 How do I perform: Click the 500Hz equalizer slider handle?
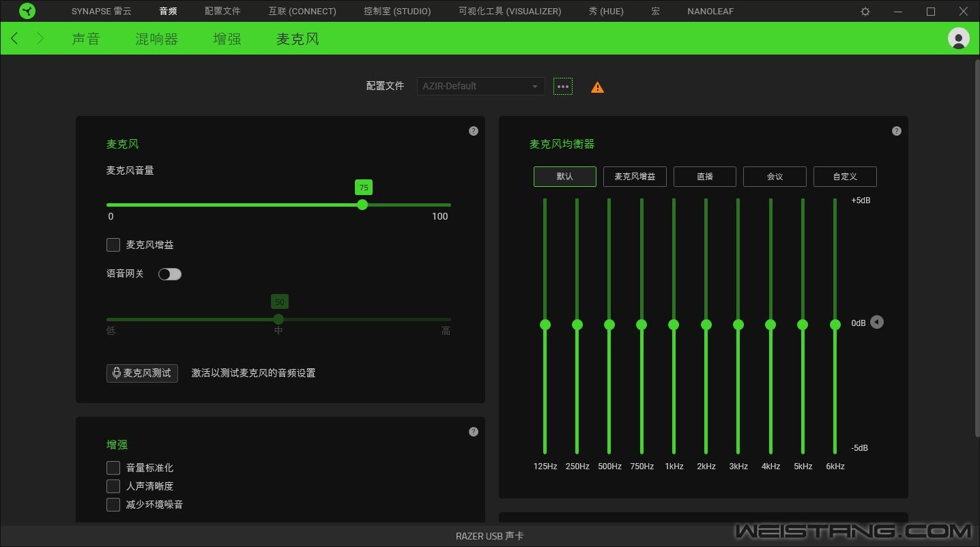tap(609, 325)
